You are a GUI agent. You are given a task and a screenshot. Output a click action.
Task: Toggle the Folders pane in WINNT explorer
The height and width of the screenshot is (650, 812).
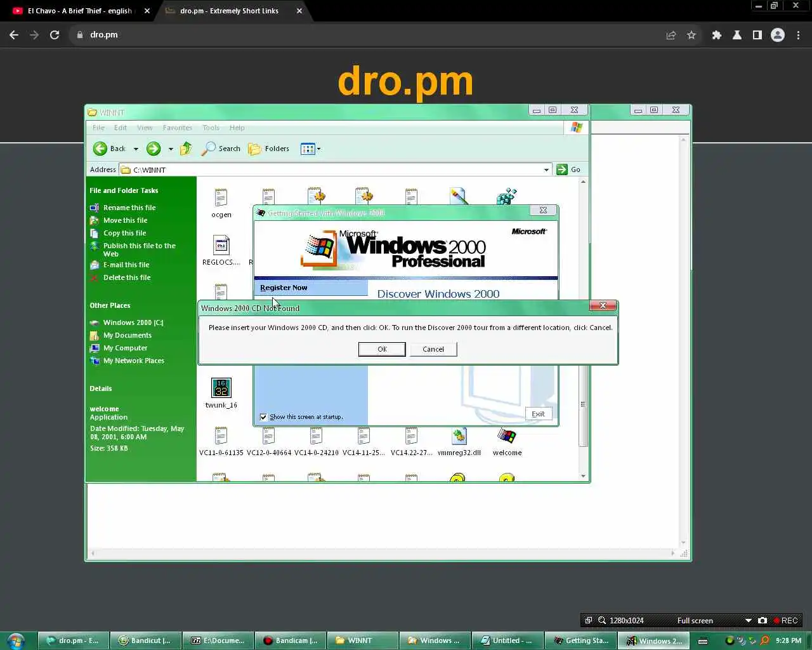(269, 149)
